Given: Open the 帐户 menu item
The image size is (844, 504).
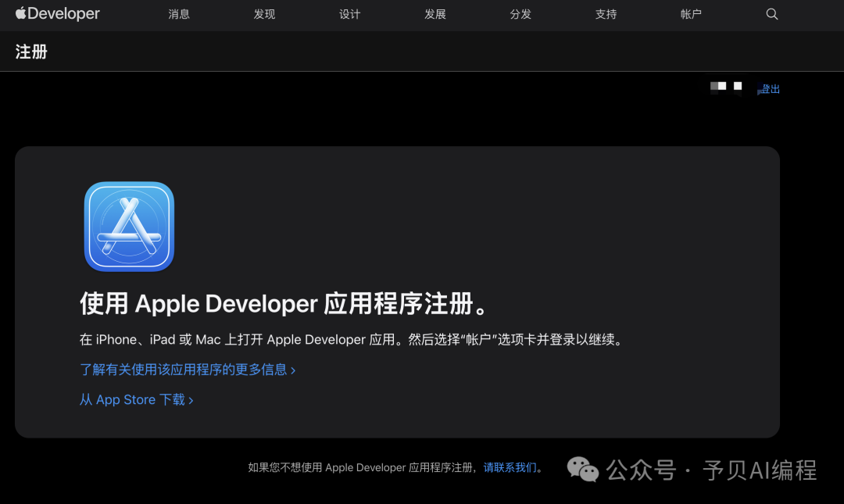Looking at the screenshot, I should click(691, 14).
